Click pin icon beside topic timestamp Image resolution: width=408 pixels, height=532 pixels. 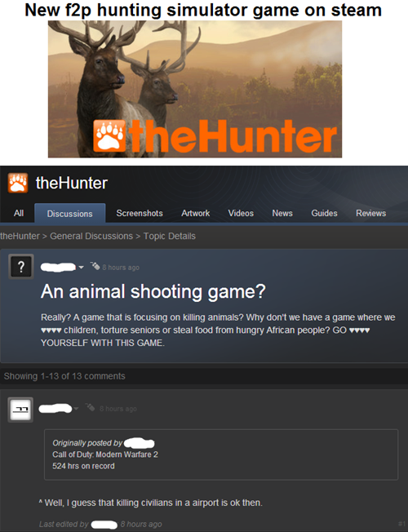click(x=95, y=266)
